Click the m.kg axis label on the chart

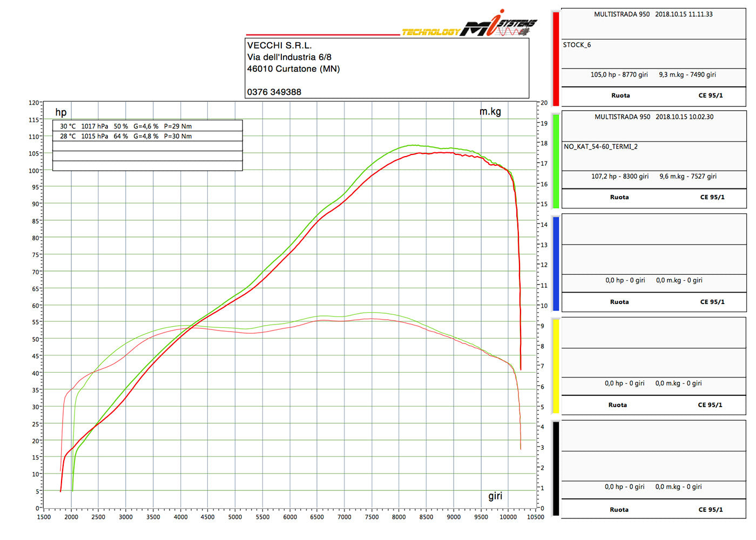click(x=490, y=111)
